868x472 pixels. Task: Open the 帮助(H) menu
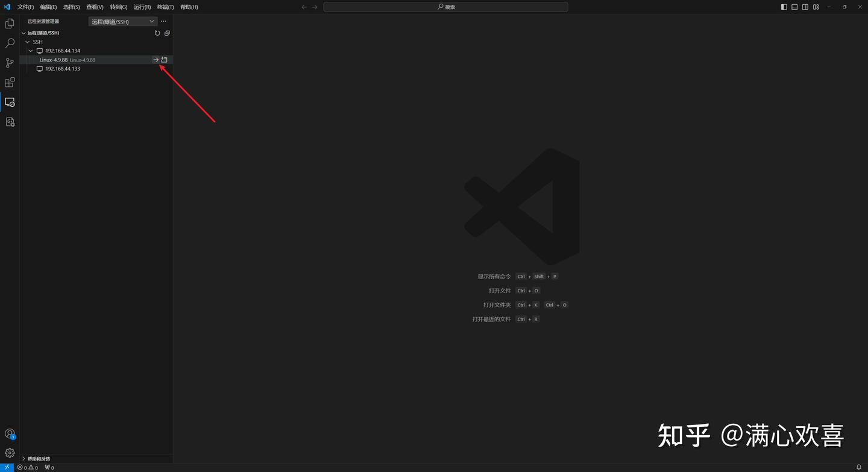point(189,7)
